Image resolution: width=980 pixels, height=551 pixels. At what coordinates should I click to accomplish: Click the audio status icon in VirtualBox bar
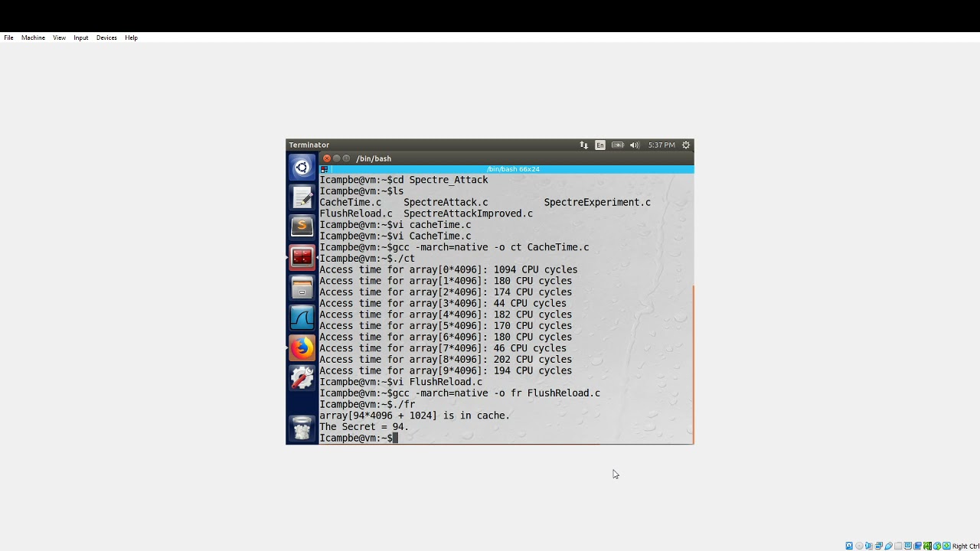tap(869, 546)
